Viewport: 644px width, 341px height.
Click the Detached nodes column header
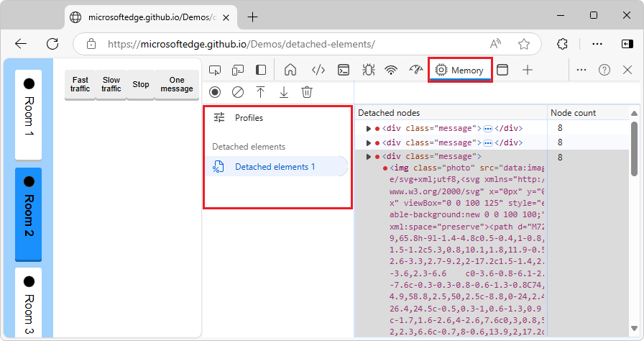click(x=451, y=112)
